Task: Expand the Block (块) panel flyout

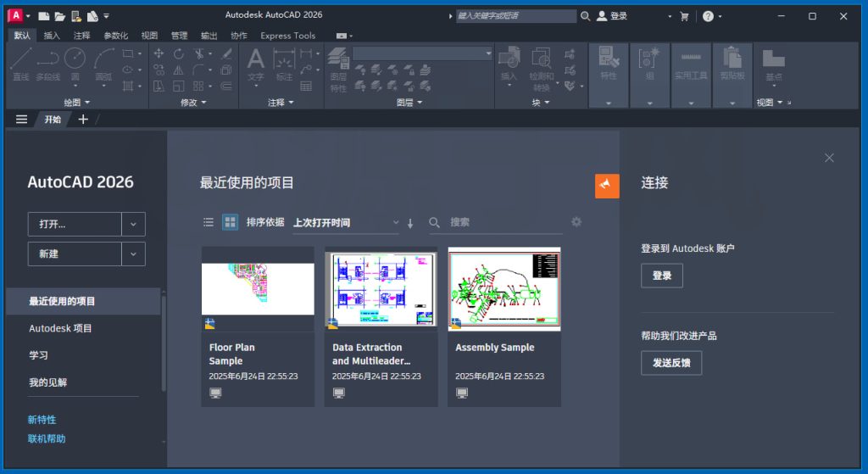Action: 540,103
